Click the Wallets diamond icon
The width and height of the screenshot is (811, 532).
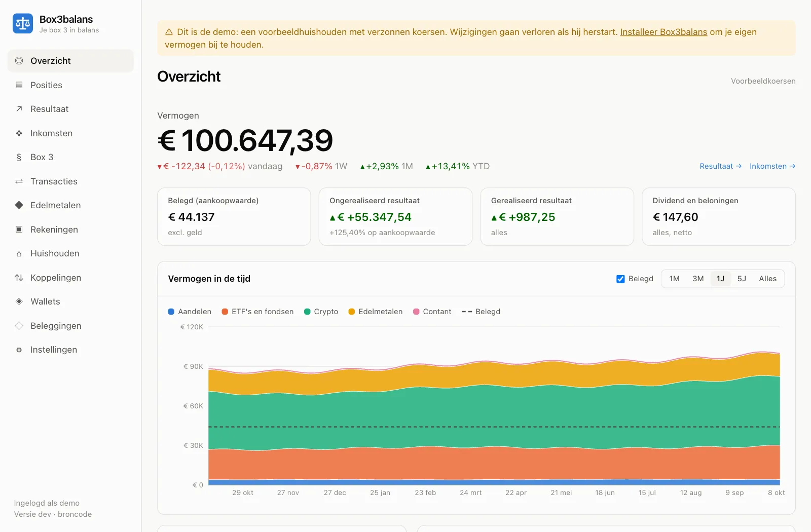tap(19, 301)
